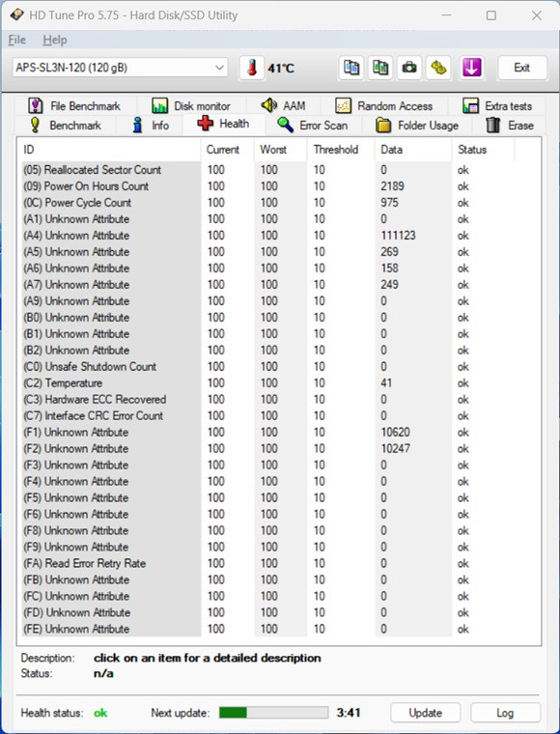
Task: Click the purple down-arrow icon
Action: [x=471, y=69]
